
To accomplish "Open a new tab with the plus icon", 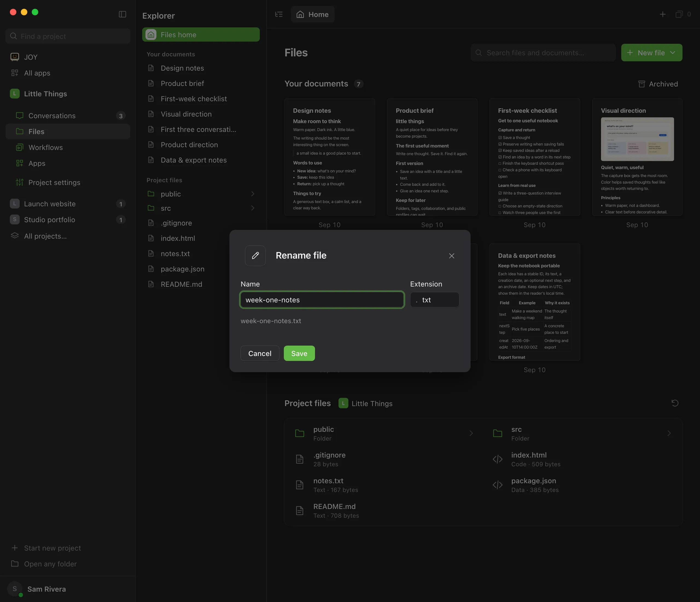I will coord(663,14).
